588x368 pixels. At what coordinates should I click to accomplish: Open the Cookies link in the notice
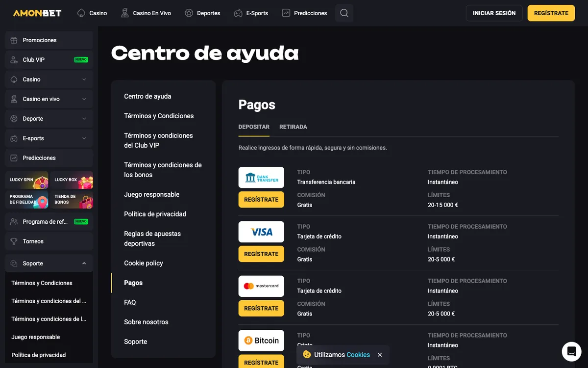click(x=358, y=355)
